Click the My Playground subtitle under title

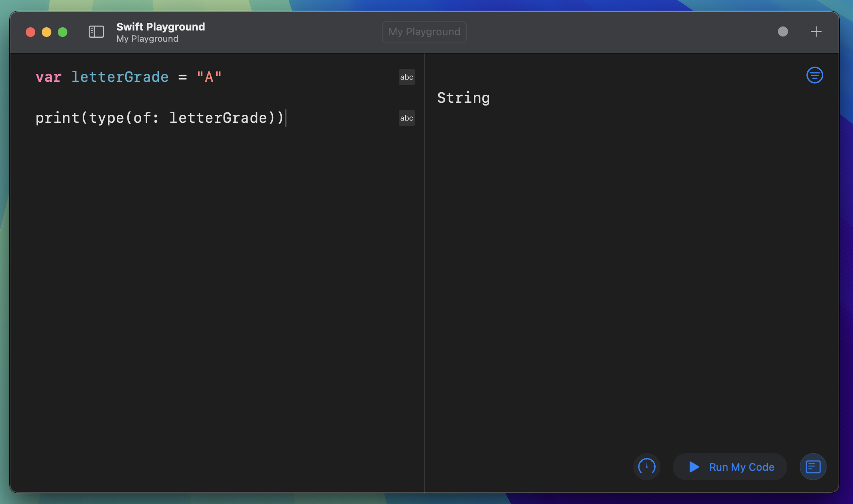pos(147,39)
